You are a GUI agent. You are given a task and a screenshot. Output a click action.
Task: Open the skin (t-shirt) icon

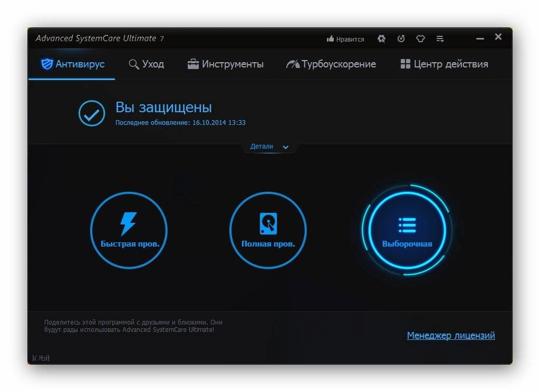coord(420,38)
